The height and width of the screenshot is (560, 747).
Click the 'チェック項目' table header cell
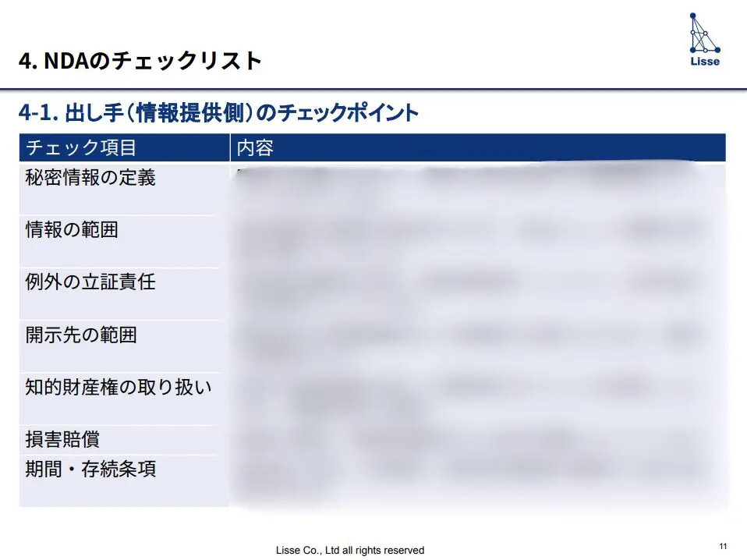(81, 147)
